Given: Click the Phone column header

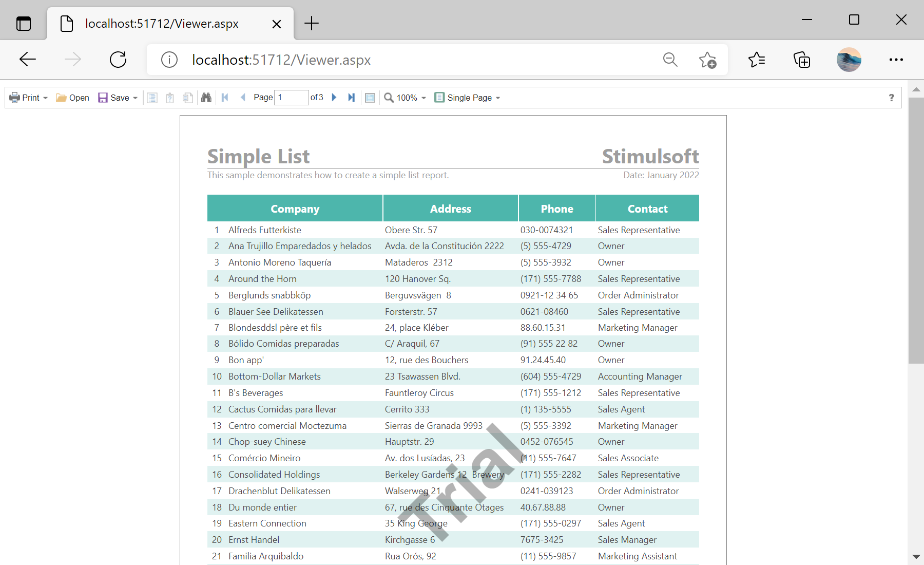Looking at the screenshot, I should [x=557, y=209].
